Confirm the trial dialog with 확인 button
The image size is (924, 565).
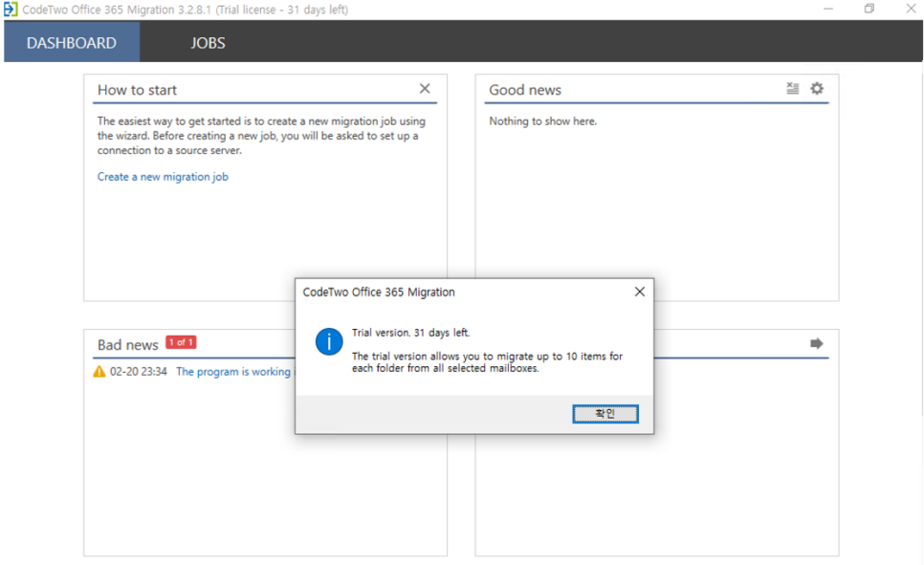coord(605,414)
